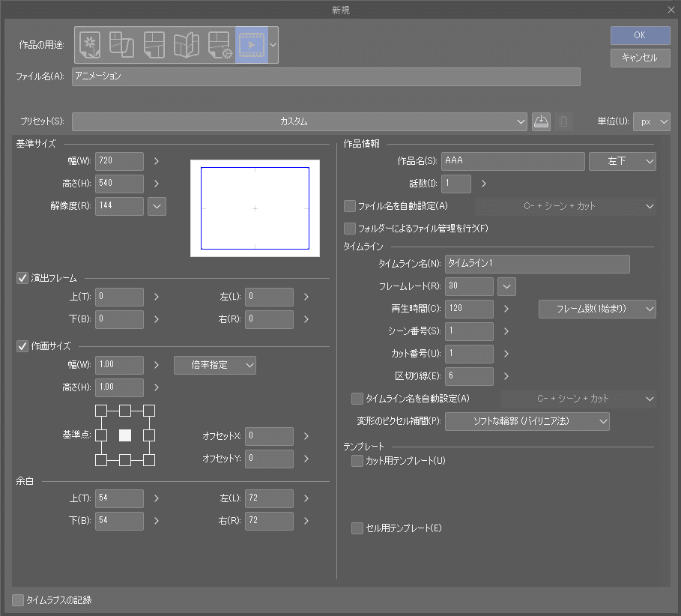The height and width of the screenshot is (616, 681).
Task: Select the Comic purpose icon
Action: [154, 44]
